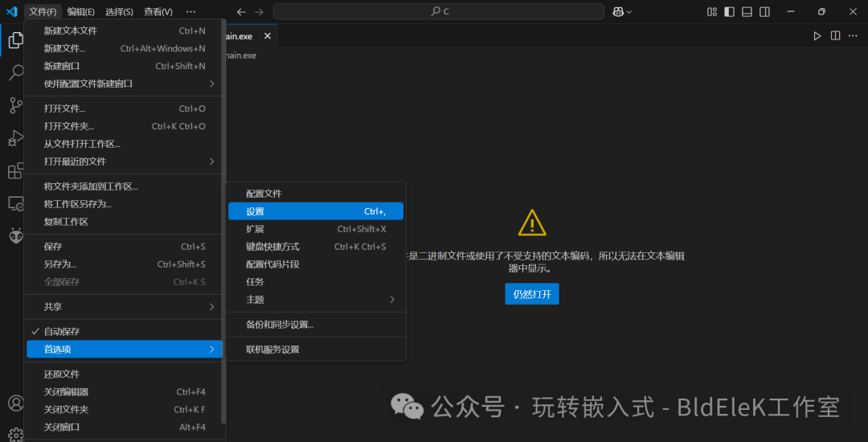Image resolution: width=868 pixels, height=442 pixels.
Task: Open the Source Control view icon
Action: (x=16, y=105)
